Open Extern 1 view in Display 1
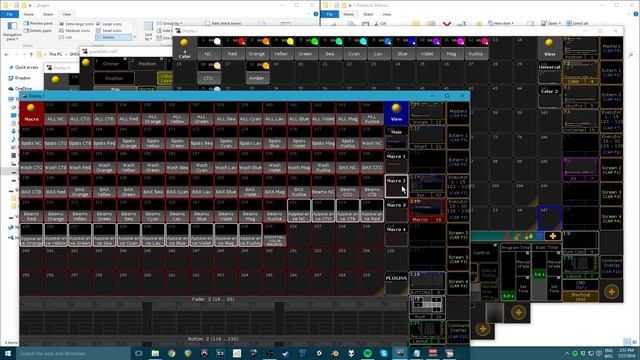The height and width of the screenshot is (360, 640). click(x=458, y=138)
